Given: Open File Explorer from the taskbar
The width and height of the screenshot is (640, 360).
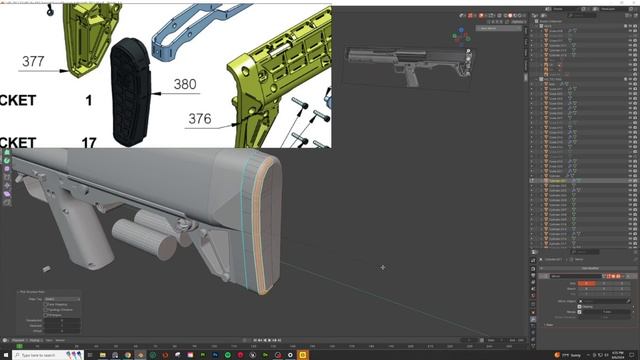Looking at the screenshot, I should [x=102, y=355].
